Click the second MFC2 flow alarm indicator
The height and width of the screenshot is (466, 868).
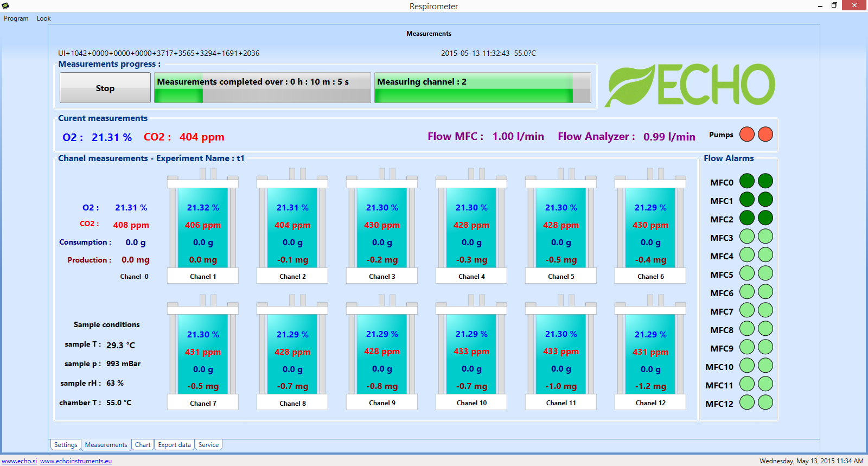[765, 218]
